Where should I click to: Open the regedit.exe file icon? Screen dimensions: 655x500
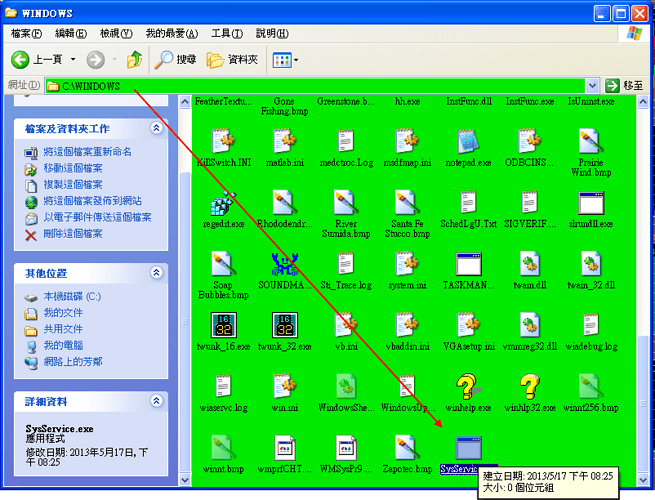click(223, 203)
